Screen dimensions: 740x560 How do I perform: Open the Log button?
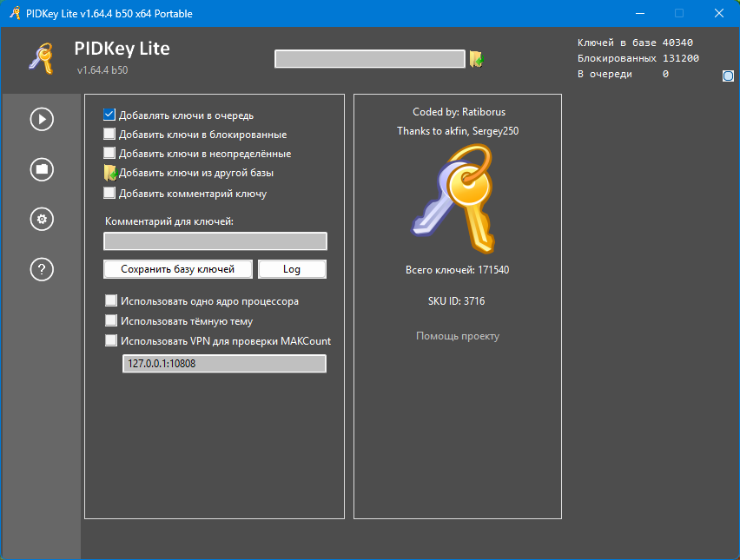[x=292, y=269]
